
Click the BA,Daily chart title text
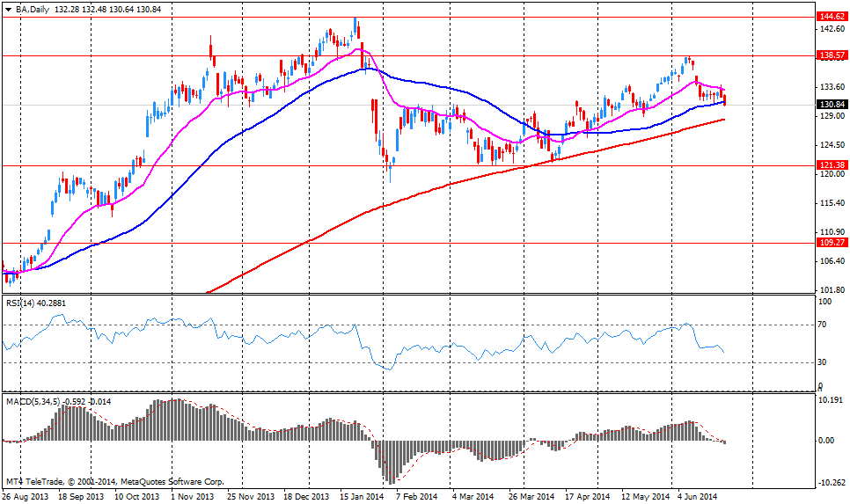pos(32,7)
